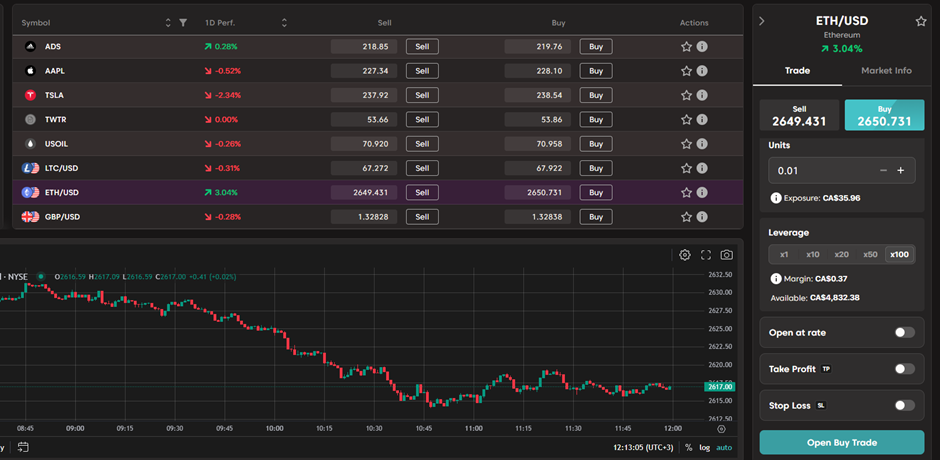
Task: Sort the table by Symbol column
Action: [x=167, y=22]
